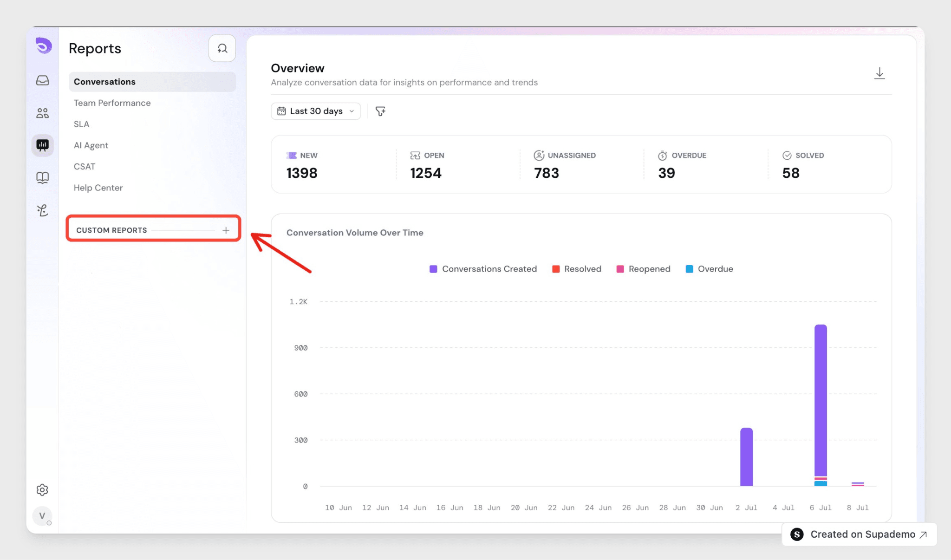Click the support headset button
951x560 pixels.
point(222,48)
